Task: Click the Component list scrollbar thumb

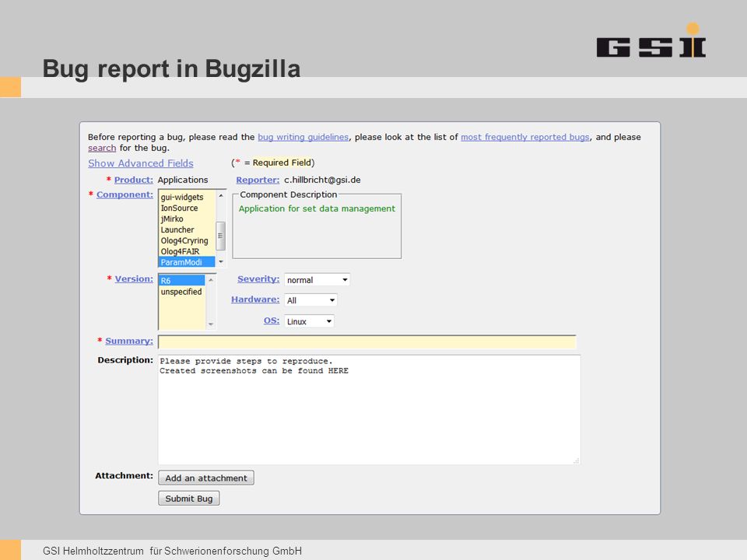Action: pos(220,236)
